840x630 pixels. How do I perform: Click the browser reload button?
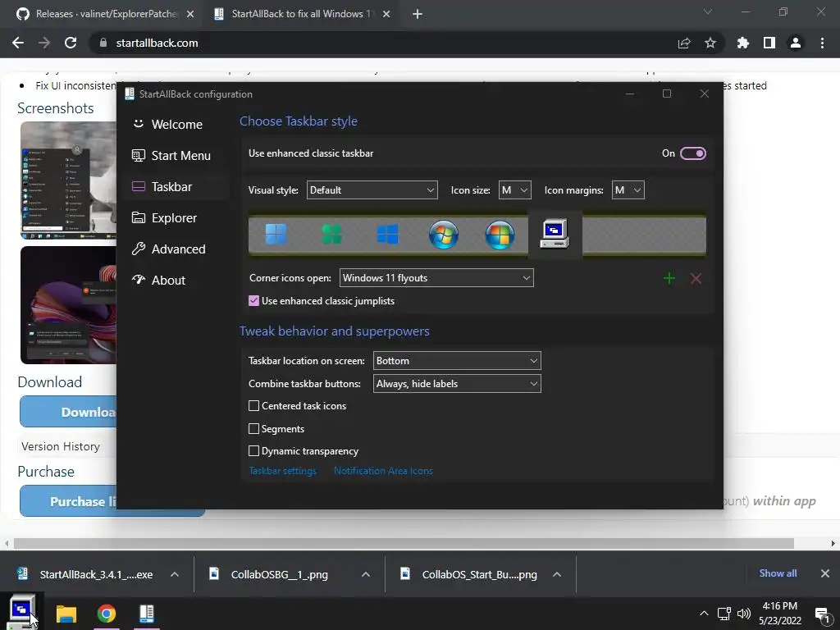71,43
